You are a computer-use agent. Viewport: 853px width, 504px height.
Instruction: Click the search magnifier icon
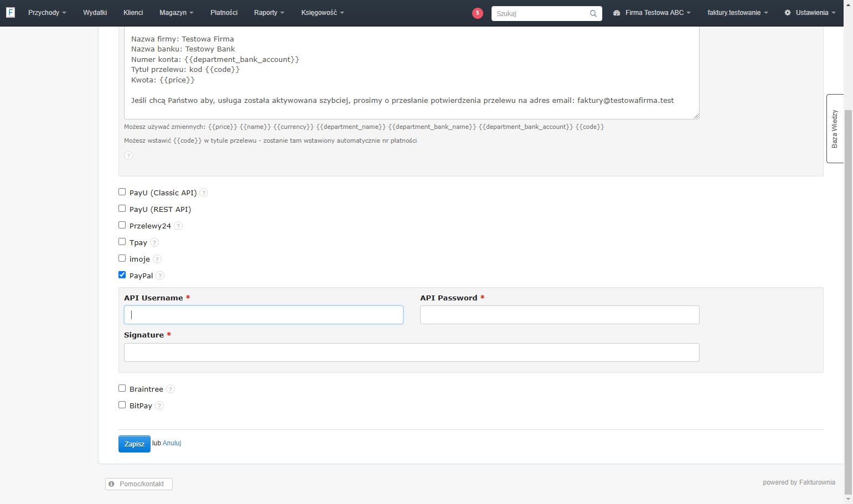coord(593,13)
